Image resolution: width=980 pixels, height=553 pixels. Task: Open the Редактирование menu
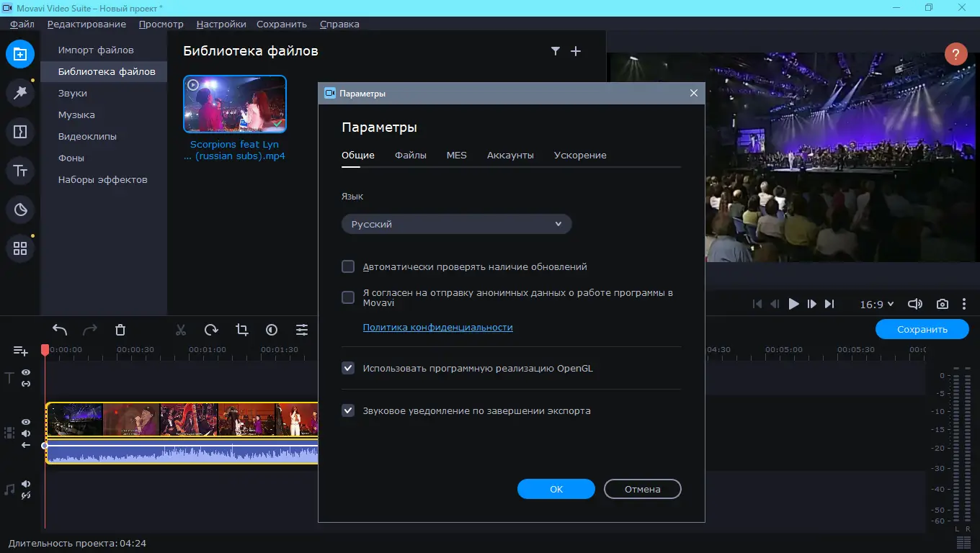tap(86, 24)
